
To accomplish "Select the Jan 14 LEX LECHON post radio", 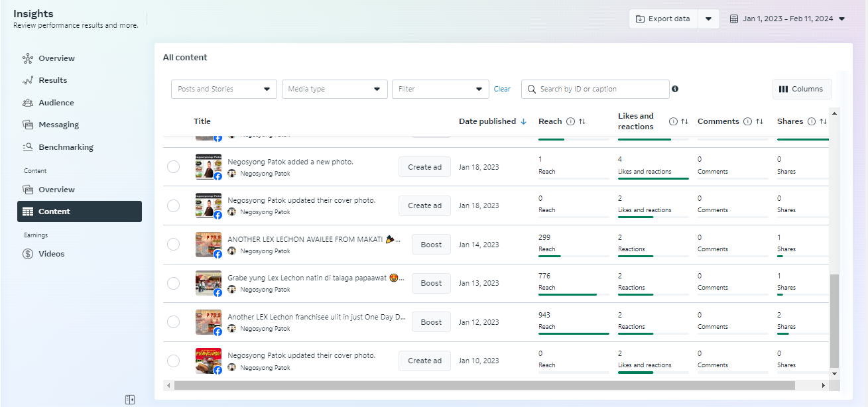I will [173, 245].
